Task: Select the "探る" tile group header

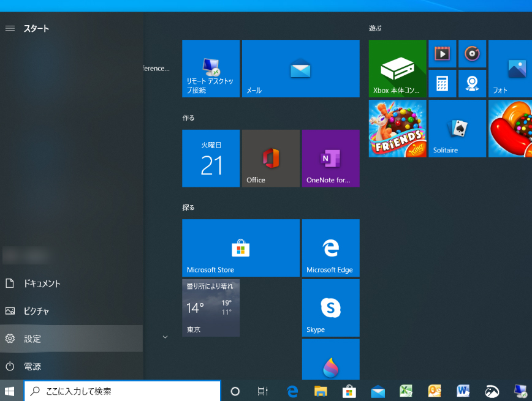Action: point(188,208)
